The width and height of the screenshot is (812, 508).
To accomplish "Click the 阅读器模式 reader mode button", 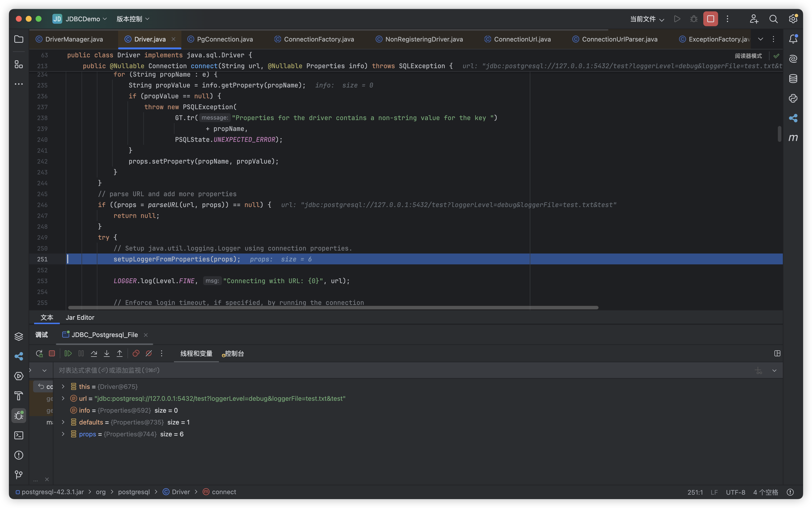I will point(748,56).
